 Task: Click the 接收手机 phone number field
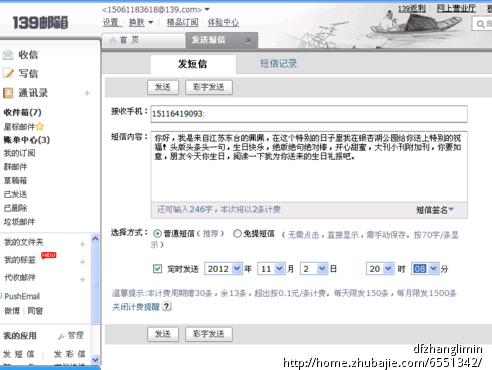click(x=309, y=114)
